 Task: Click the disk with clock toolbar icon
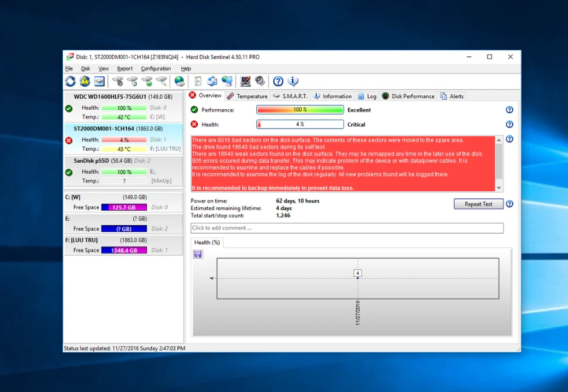coord(133,81)
